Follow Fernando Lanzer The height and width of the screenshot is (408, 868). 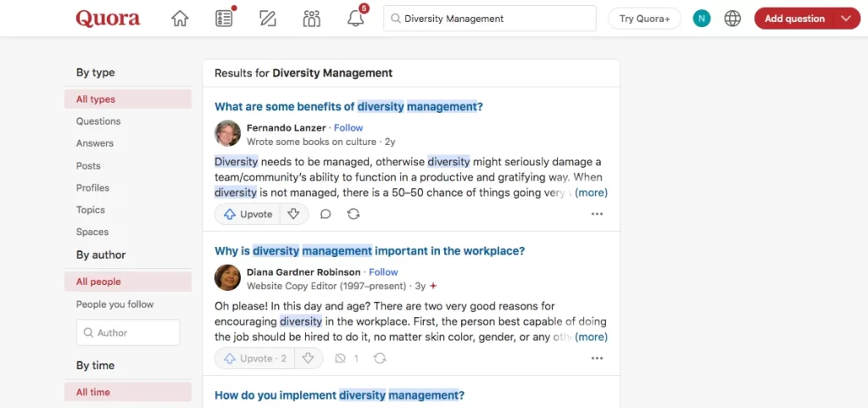tap(348, 128)
